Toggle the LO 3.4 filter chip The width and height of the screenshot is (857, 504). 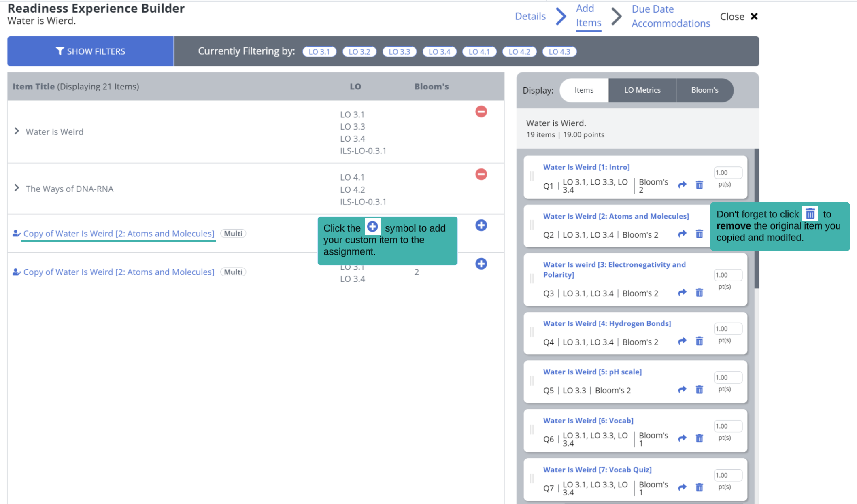pyautogui.click(x=439, y=52)
